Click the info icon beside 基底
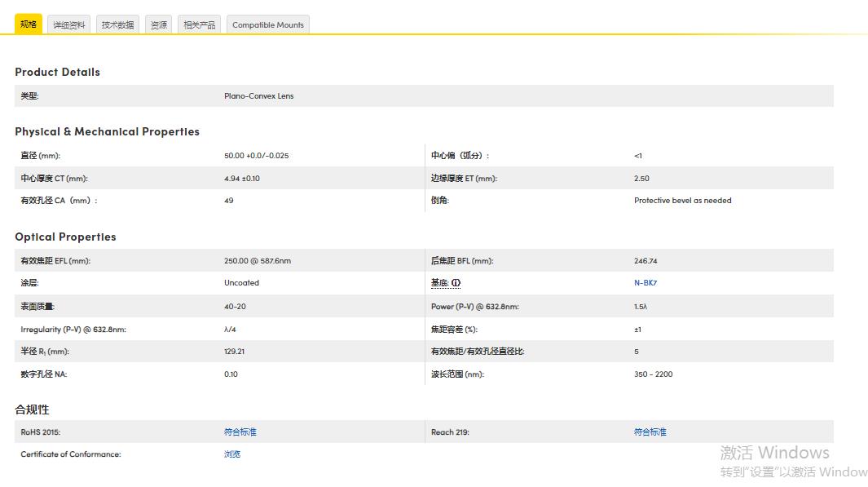 coord(455,283)
